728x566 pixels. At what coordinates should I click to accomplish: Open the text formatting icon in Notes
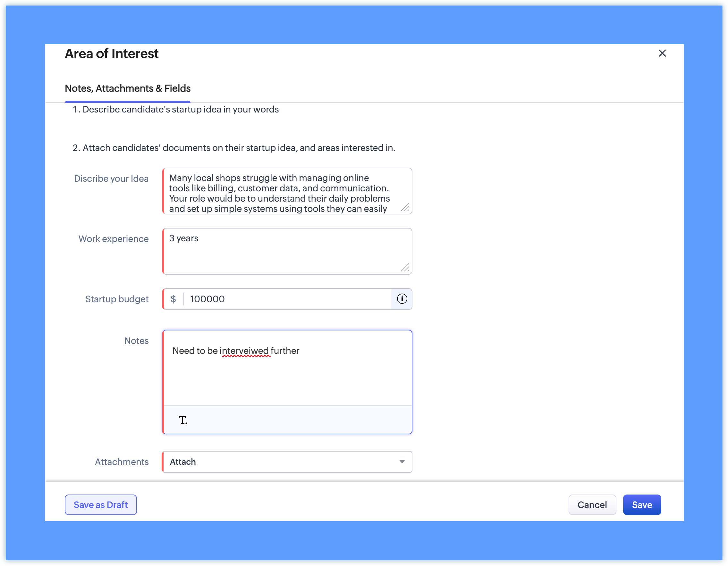click(x=183, y=420)
